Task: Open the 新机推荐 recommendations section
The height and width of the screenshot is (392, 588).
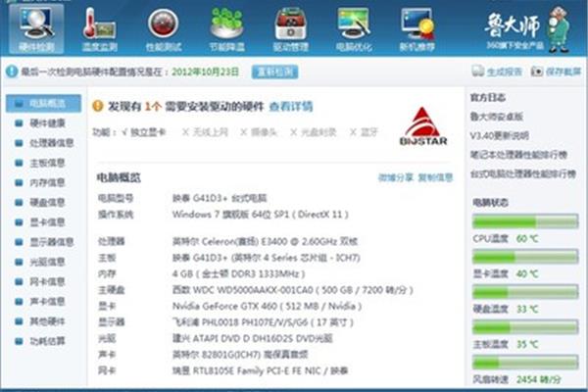Action: [417, 28]
